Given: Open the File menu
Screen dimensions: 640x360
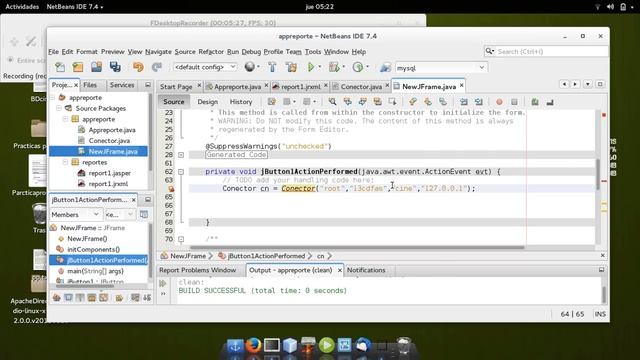Looking at the screenshot, I should coord(53,52).
